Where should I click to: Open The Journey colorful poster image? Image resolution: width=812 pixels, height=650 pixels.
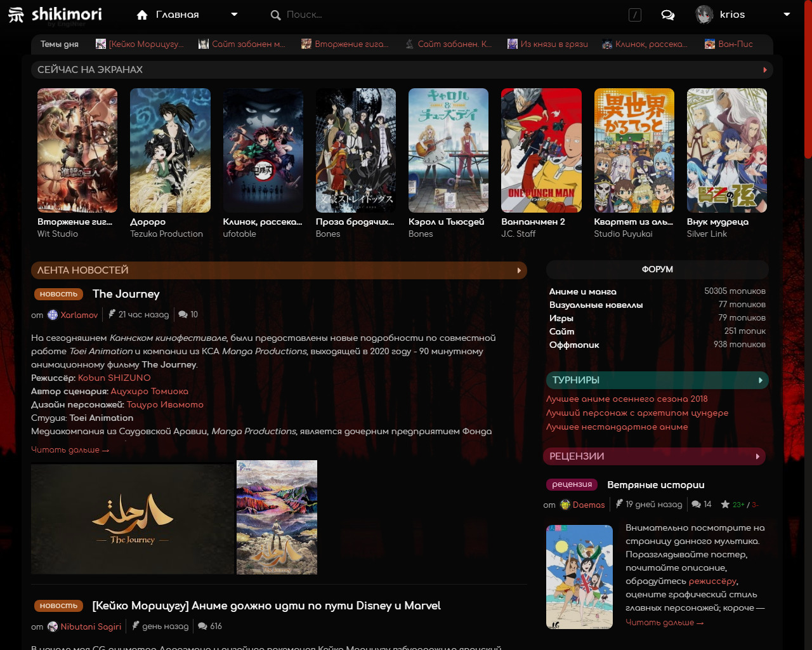[277, 517]
